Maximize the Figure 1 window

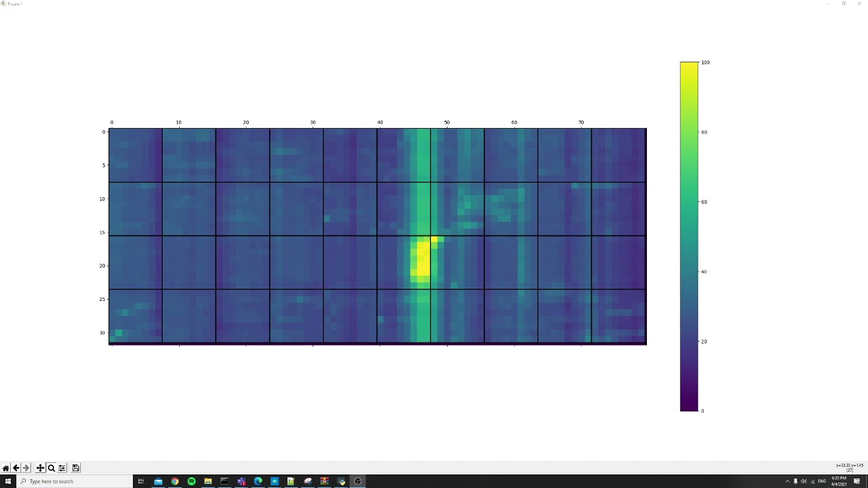coord(844,3)
